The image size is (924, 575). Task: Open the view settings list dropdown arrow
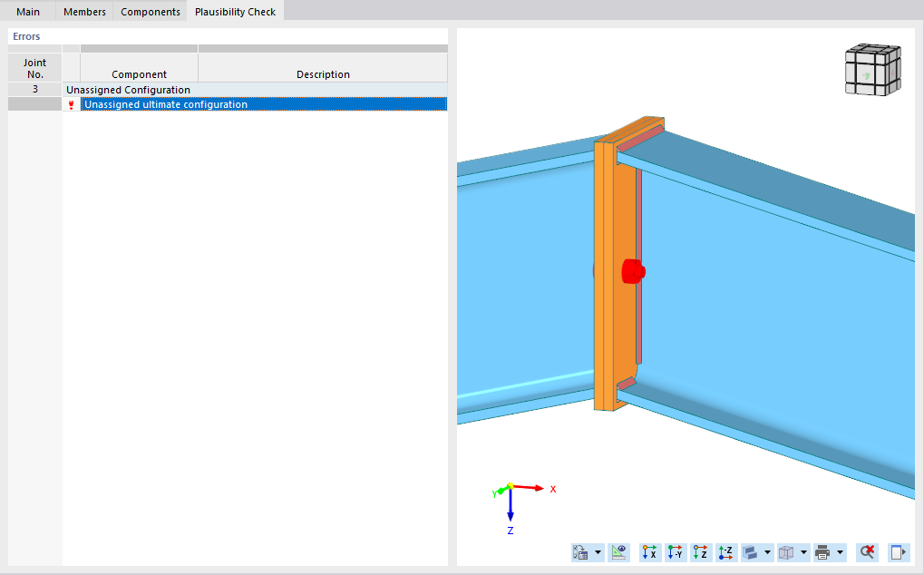598,552
